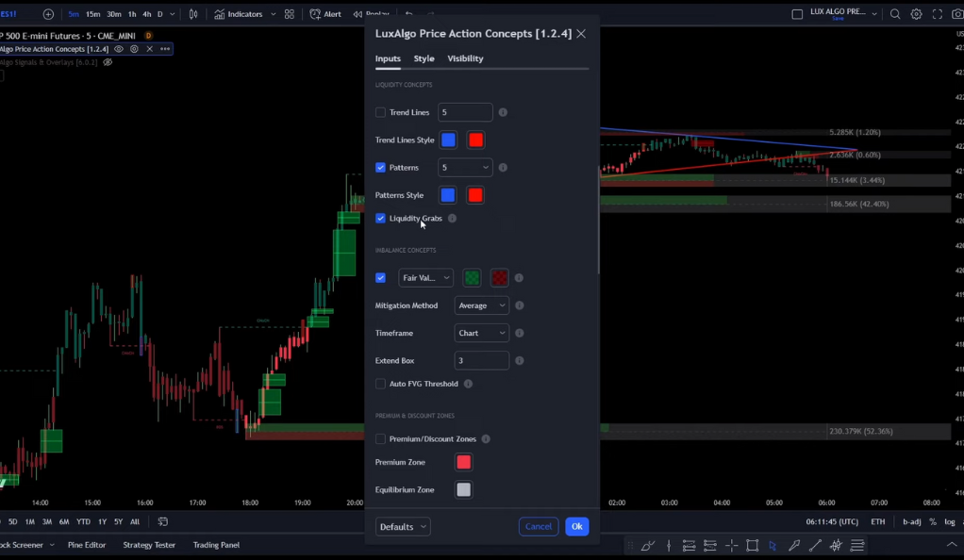Change the Premium Zone color swatch
The width and height of the screenshot is (964, 560).
[x=463, y=462]
